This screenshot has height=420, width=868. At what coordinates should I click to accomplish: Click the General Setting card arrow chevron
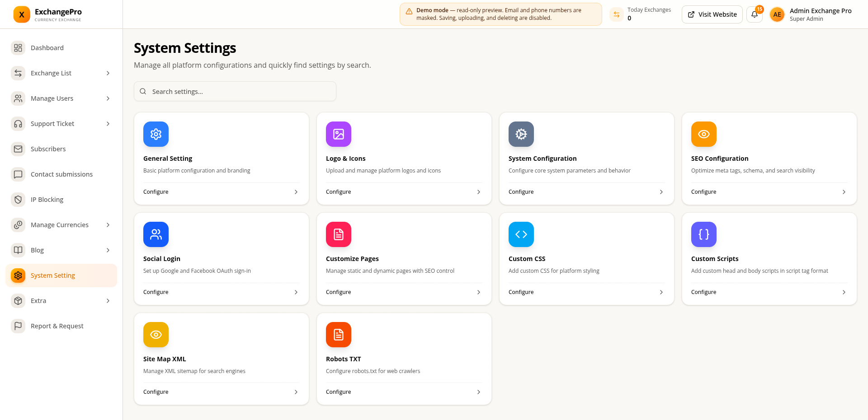296,192
